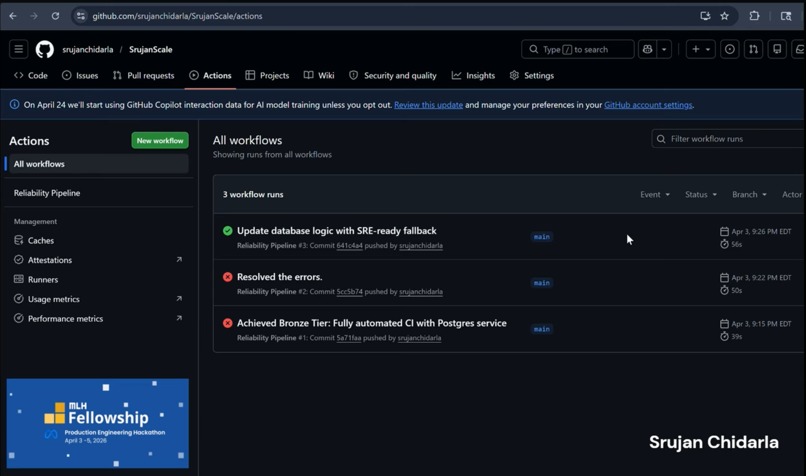Open commit 5a71faa link

[349, 338]
